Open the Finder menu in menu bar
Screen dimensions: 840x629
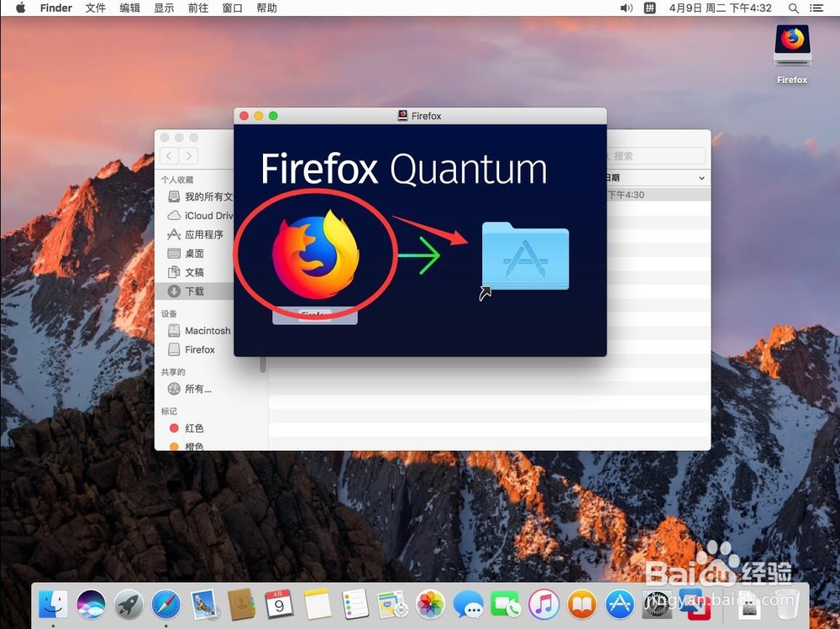point(55,8)
